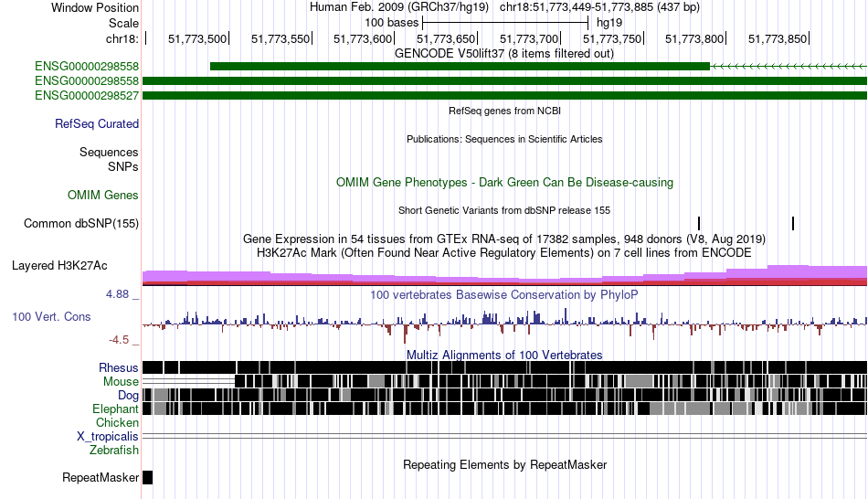The image size is (868, 499).
Task: Click the Chicken alignment label
Action: (117, 422)
